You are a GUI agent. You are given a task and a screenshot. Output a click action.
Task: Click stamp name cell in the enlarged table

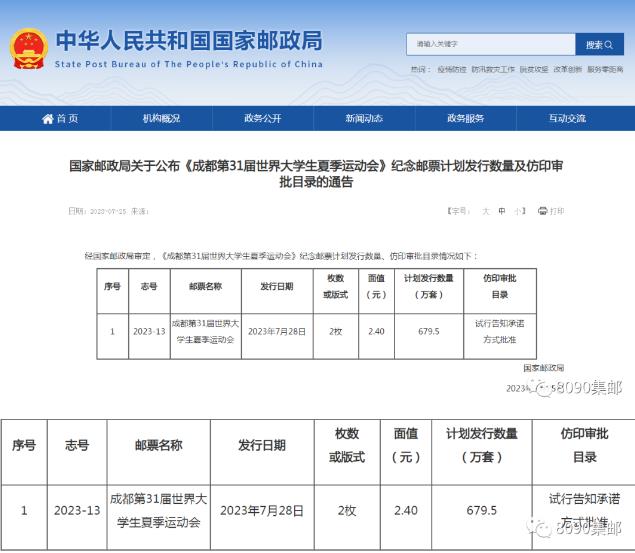coord(159,510)
